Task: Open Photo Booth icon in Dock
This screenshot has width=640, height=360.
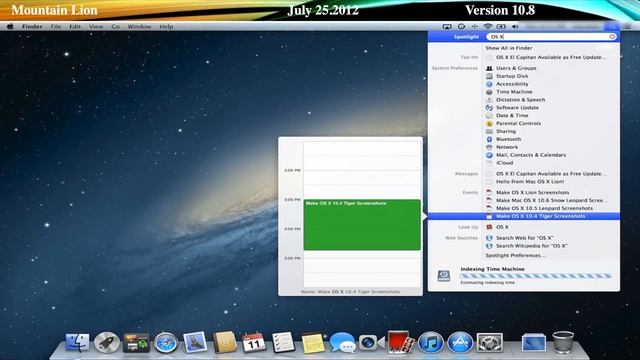Action: tap(400, 342)
